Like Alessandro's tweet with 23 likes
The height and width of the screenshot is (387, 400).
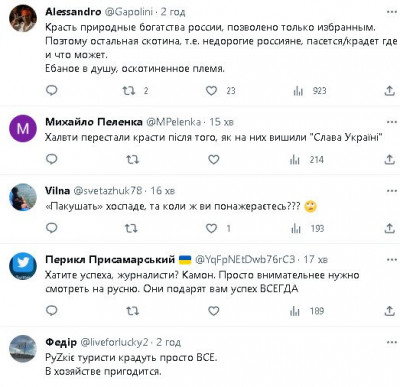[x=211, y=91]
